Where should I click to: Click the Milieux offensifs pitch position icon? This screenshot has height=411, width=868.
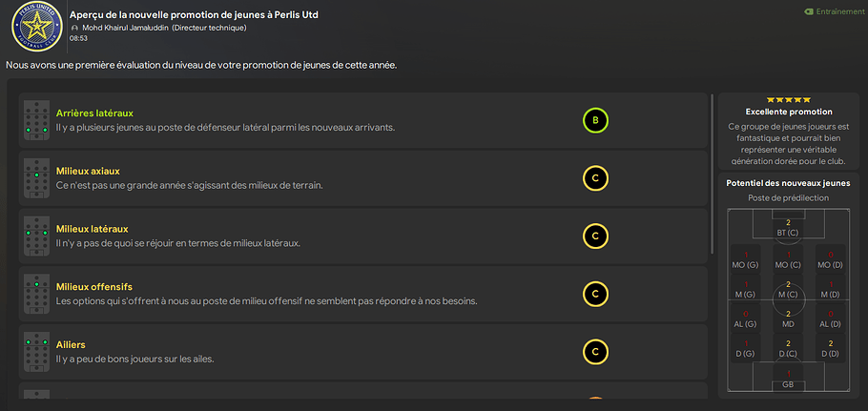(x=36, y=295)
